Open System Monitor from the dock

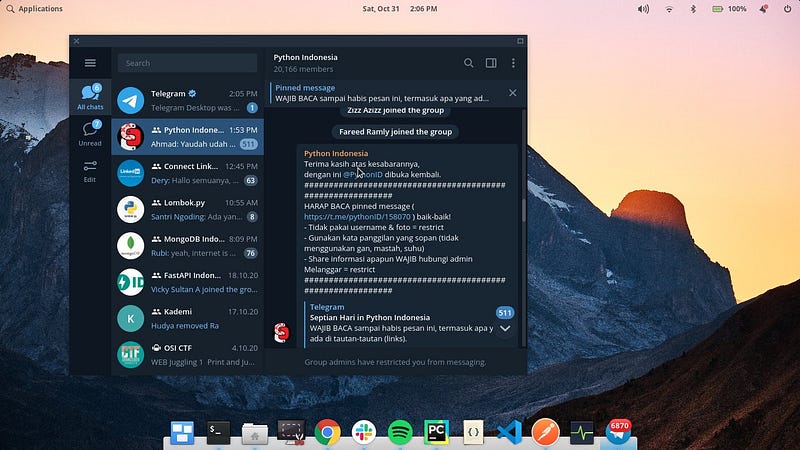tap(582, 433)
